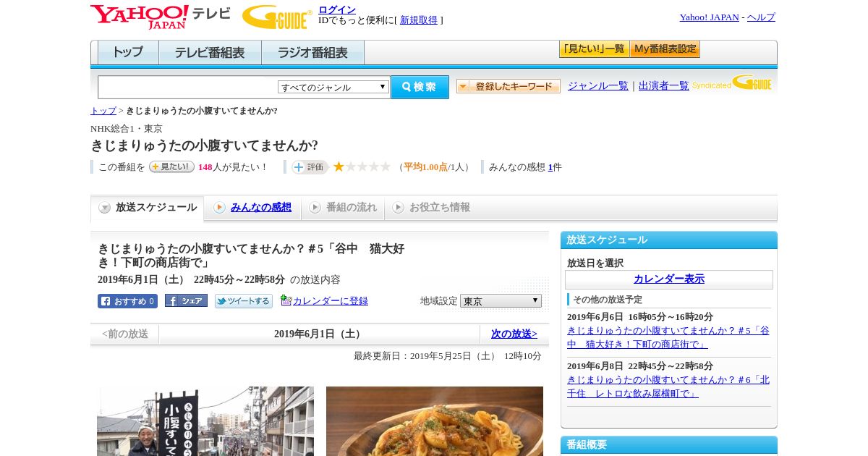Click the <前の放送 navigation
868x456 pixels.
125,334
